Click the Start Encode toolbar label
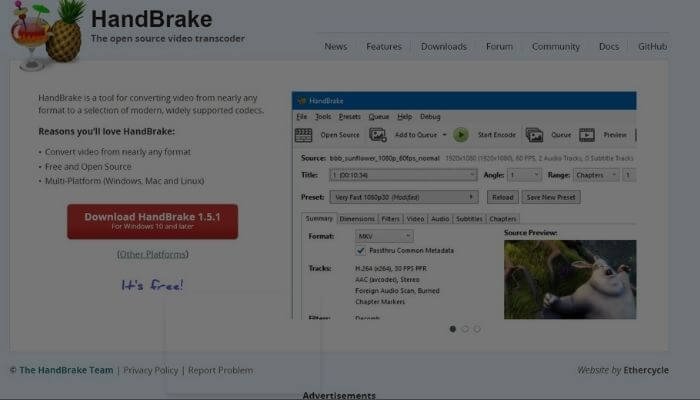The width and height of the screenshot is (700, 400). tap(497, 135)
